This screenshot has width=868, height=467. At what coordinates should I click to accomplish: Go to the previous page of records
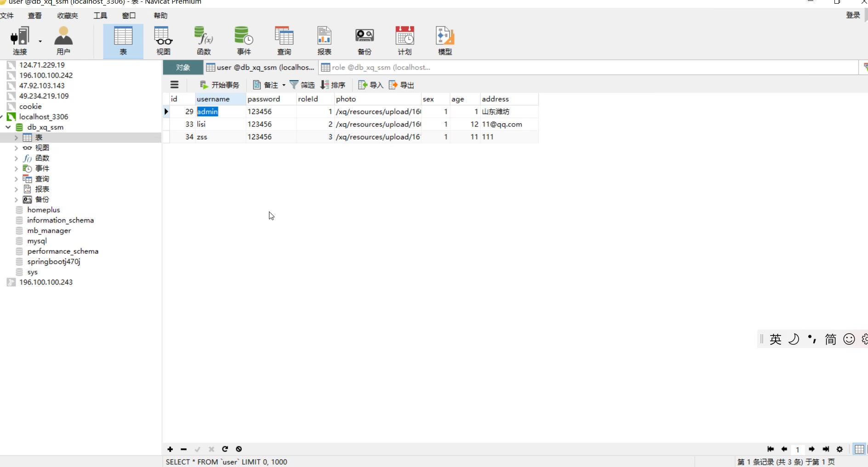(784, 449)
